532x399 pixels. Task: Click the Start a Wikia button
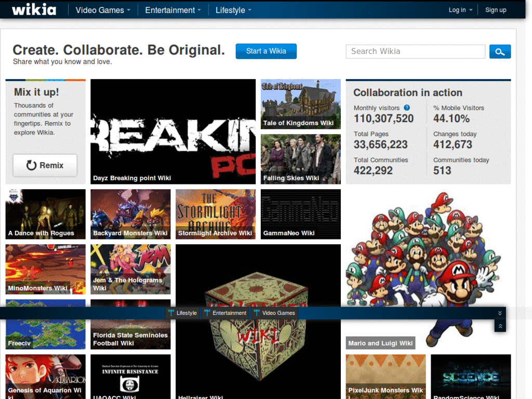click(266, 51)
